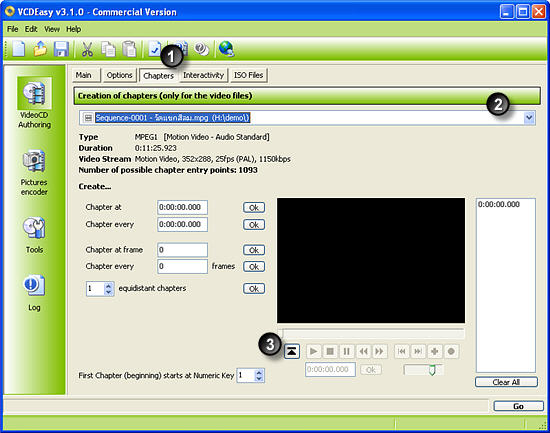Viewport: 550px width, 433px height.
Task: Click the Chapter at time input field
Action: 182,207
